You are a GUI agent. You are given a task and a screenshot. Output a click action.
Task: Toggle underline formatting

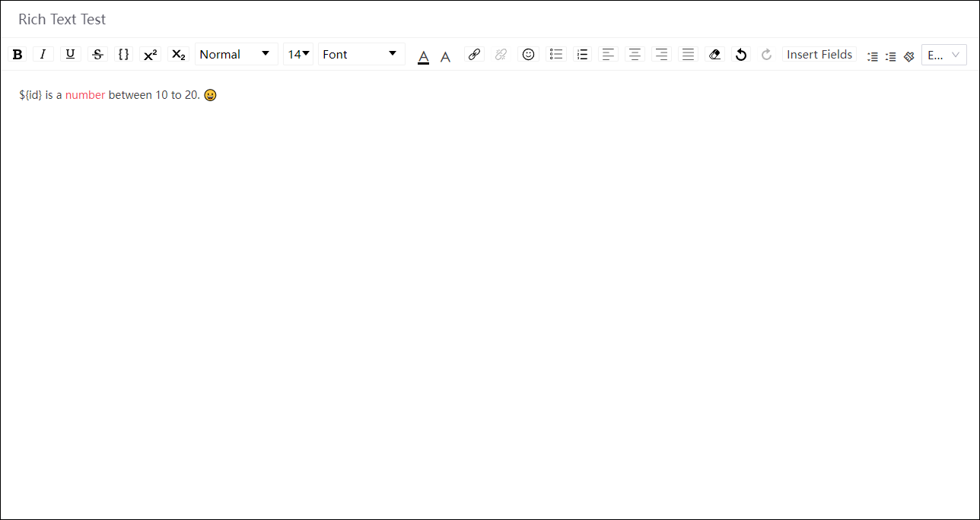pyautogui.click(x=70, y=55)
